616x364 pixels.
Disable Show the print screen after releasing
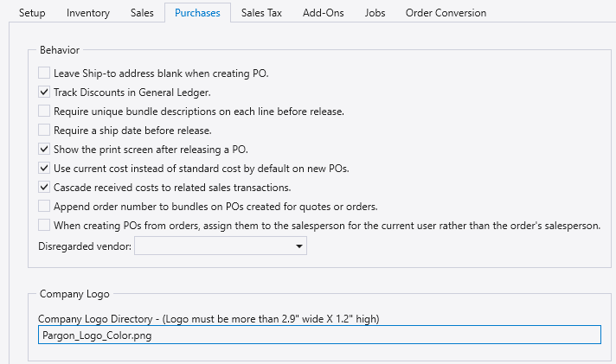(44, 150)
